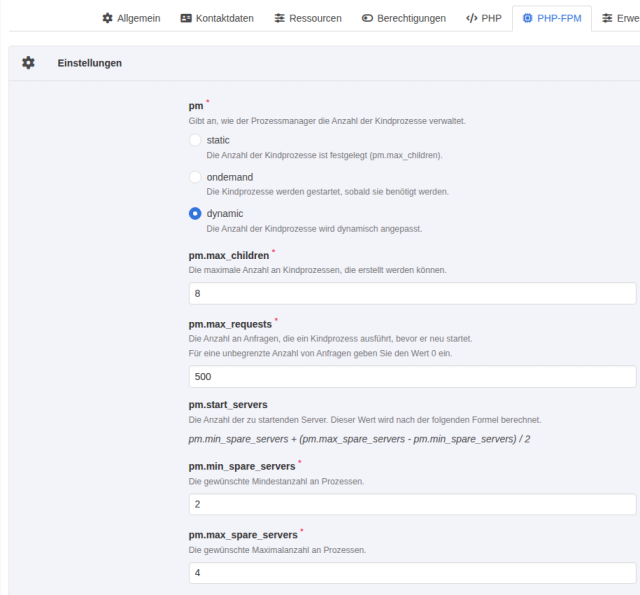
Task: Click the gear icon beside Allgemein tab
Action: pyautogui.click(x=107, y=18)
